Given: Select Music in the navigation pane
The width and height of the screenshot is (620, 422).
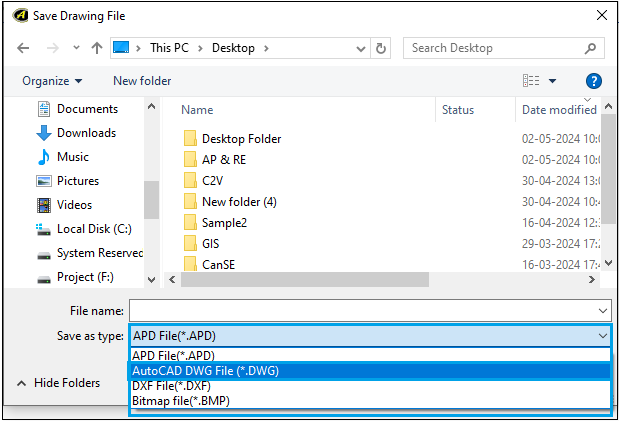Looking at the screenshot, I should [x=73, y=157].
